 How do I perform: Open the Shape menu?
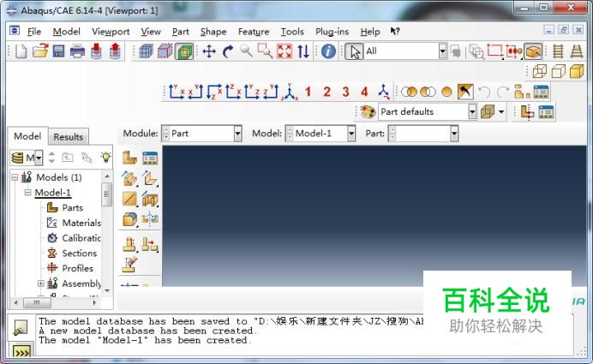[213, 32]
